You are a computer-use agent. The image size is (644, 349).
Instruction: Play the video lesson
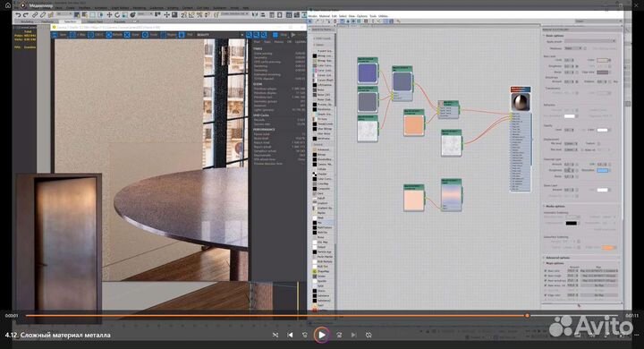(x=322, y=335)
